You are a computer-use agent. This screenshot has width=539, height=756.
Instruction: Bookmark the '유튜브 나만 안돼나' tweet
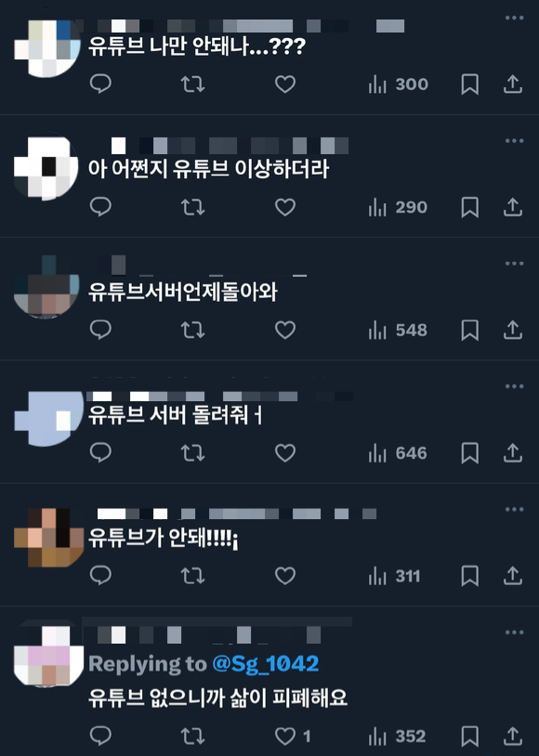coord(470,85)
